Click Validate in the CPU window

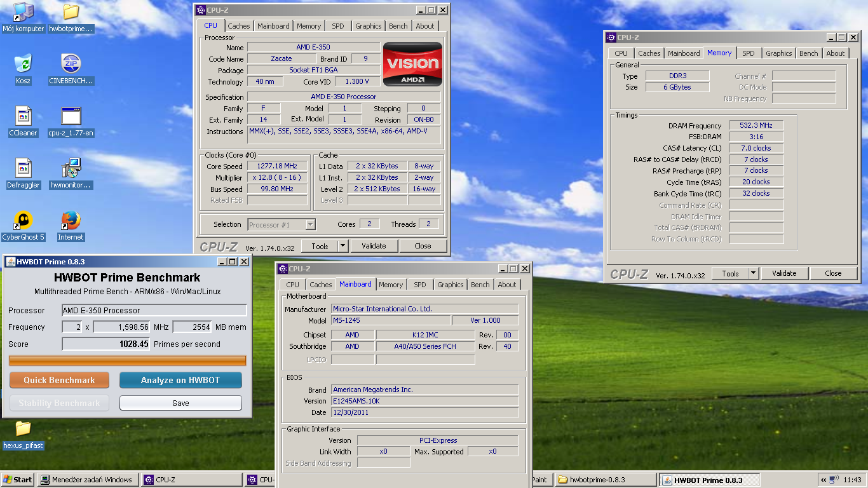click(x=374, y=246)
